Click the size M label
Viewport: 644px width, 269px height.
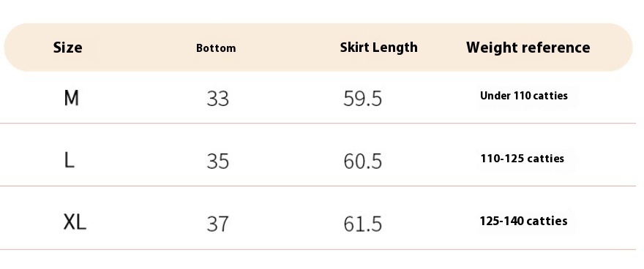(72, 99)
